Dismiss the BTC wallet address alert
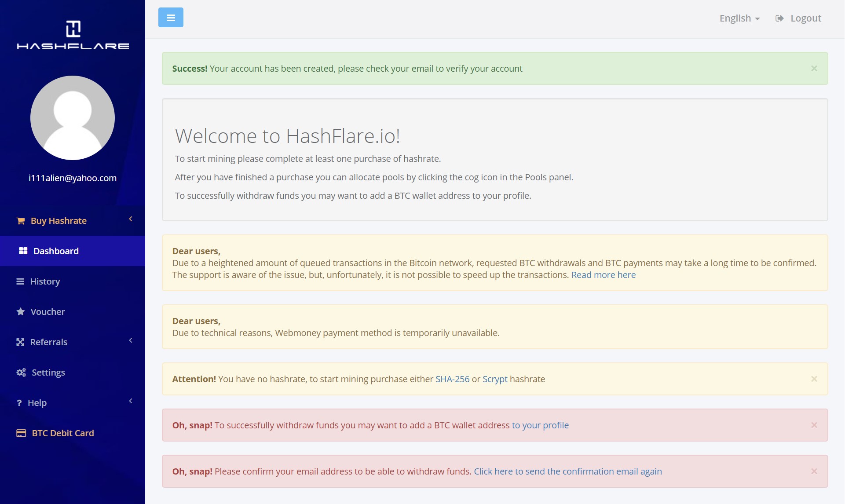The image size is (845, 504). 814,425
